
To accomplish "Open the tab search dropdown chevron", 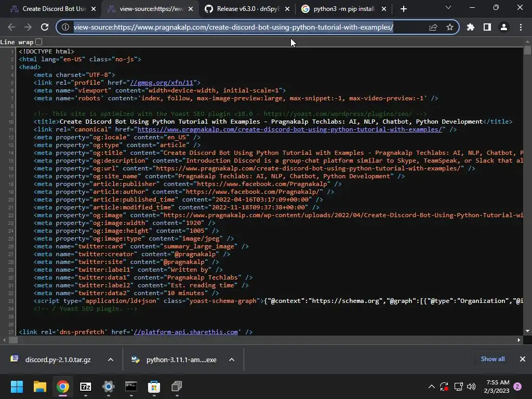I will (448, 7).
